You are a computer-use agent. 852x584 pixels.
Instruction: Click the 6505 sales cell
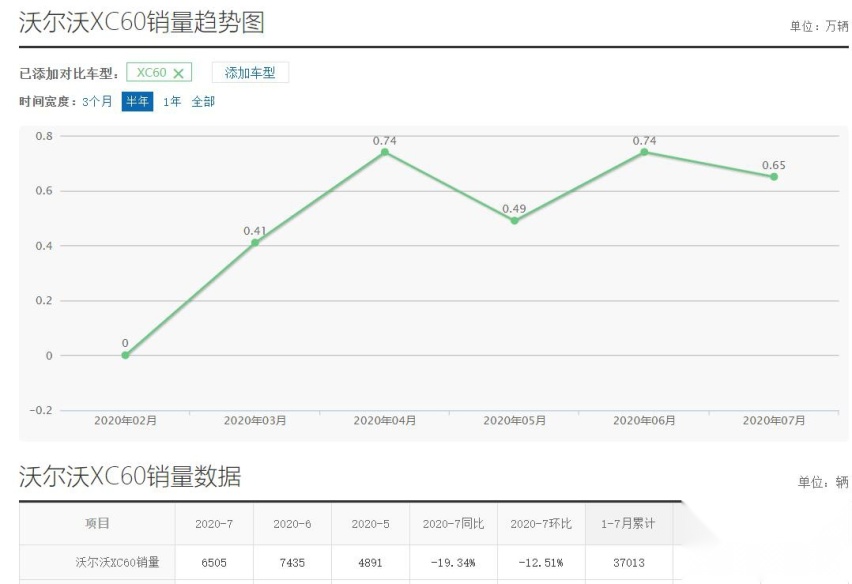point(214,563)
